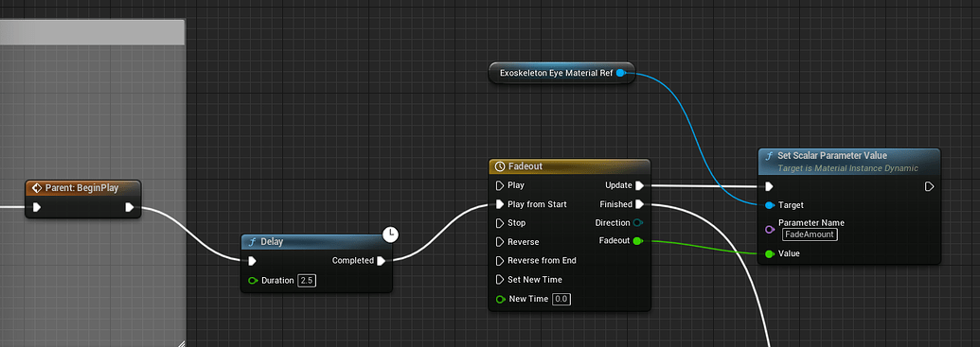Click the Reverse from End exec pin
Screen dimensions: 980x347
click(x=499, y=260)
